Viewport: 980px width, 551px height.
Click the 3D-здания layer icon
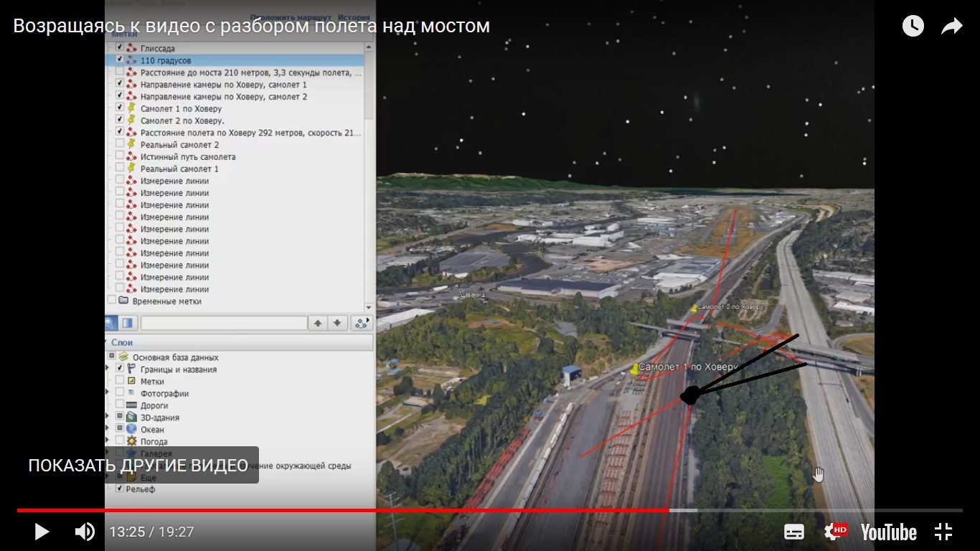pyautogui.click(x=131, y=417)
